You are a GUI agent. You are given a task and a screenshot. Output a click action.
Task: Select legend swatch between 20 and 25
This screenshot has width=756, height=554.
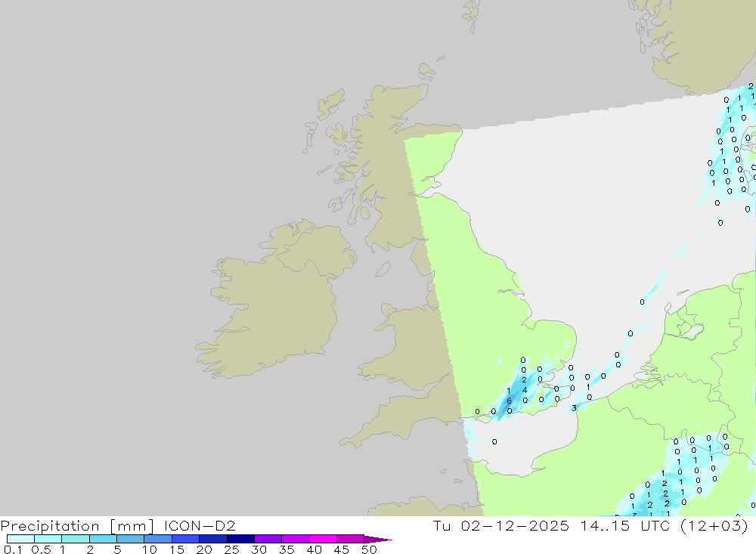click(x=213, y=539)
